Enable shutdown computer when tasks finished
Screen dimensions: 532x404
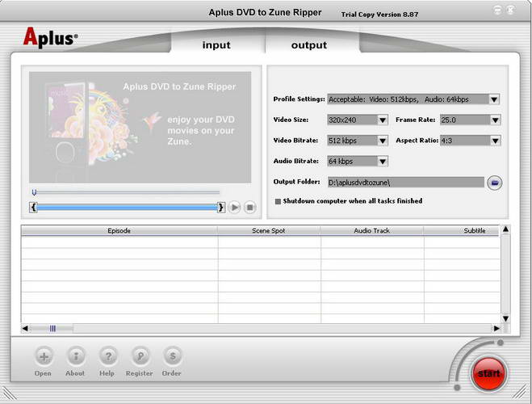278,201
